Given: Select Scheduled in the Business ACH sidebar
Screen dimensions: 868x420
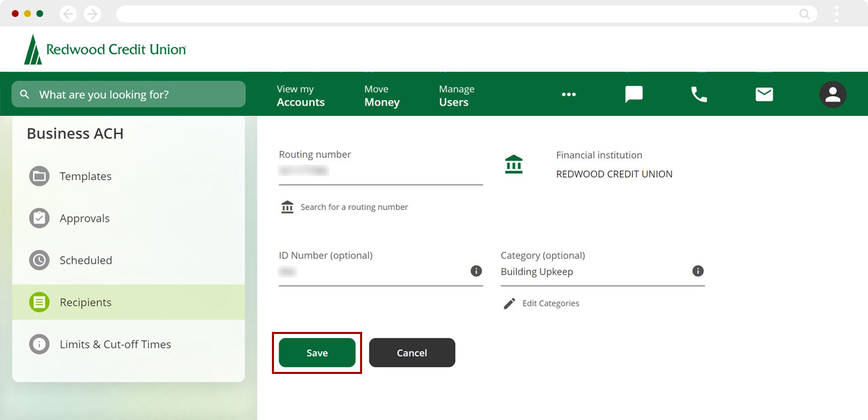Looking at the screenshot, I should (x=128, y=260).
